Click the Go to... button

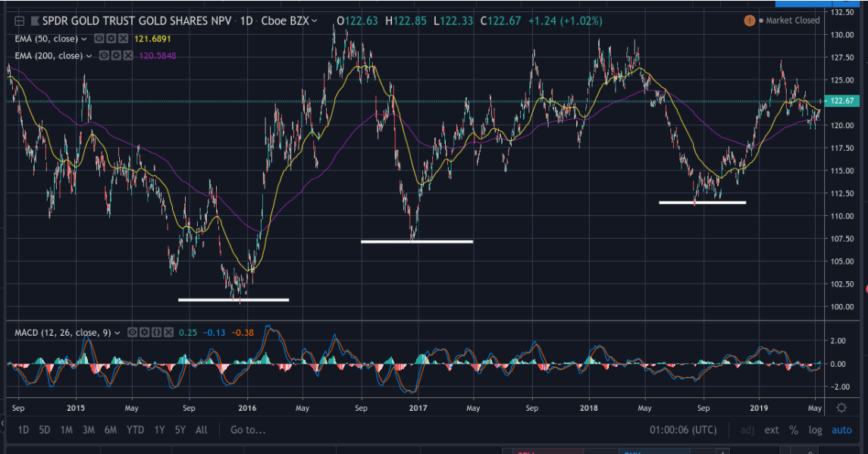pyautogui.click(x=248, y=430)
